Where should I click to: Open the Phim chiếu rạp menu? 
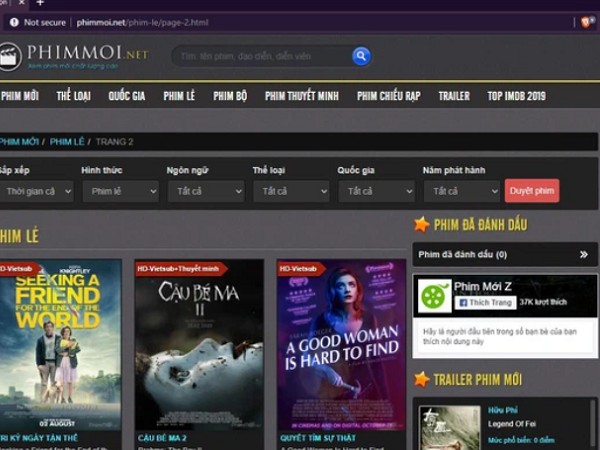point(389,96)
